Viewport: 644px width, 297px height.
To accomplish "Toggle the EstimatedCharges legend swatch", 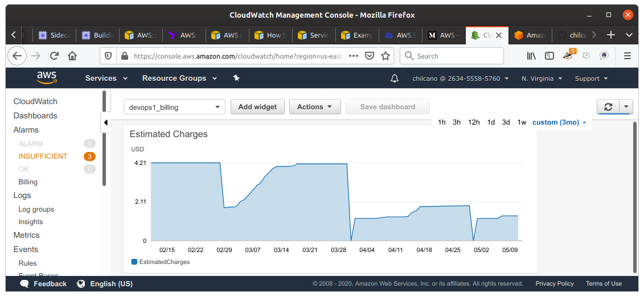I will click(134, 262).
